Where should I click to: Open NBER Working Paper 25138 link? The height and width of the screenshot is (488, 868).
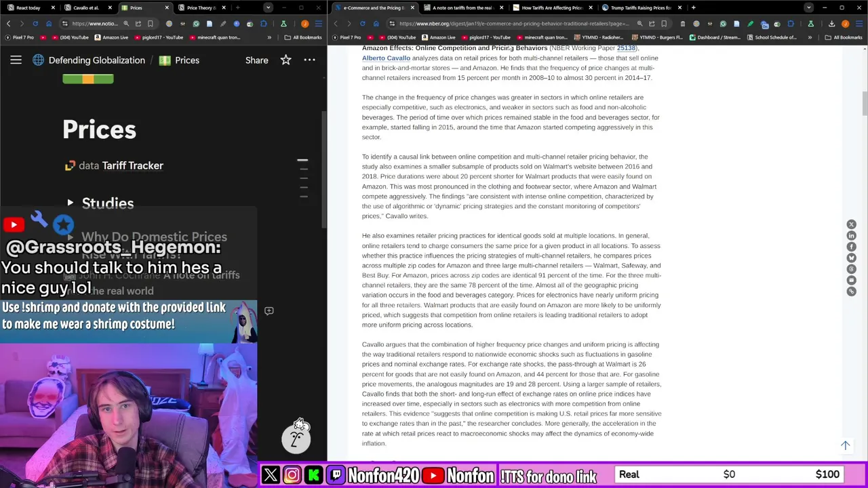(x=626, y=48)
